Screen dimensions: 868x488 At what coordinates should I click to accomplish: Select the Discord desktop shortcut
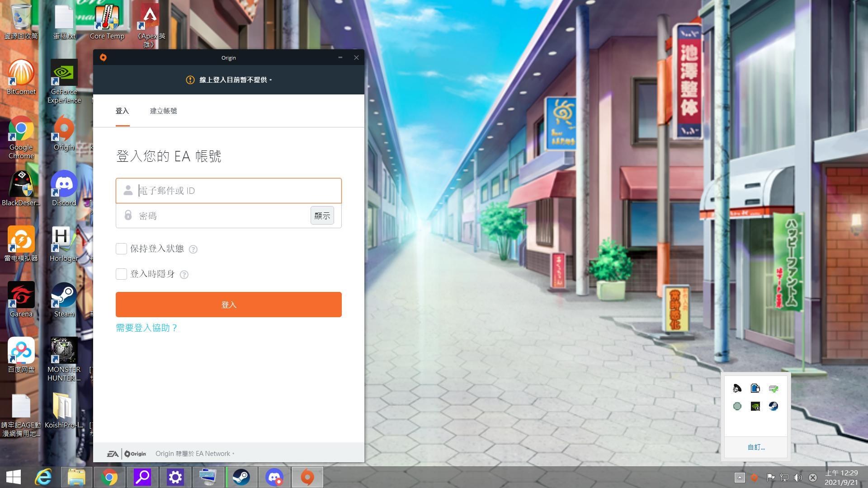[64, 188]
